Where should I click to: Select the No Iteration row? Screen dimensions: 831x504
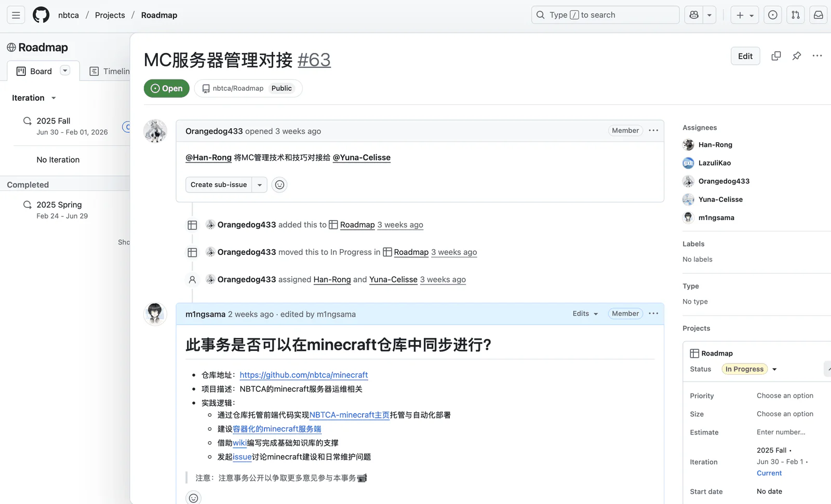click(x=58, y=160)
